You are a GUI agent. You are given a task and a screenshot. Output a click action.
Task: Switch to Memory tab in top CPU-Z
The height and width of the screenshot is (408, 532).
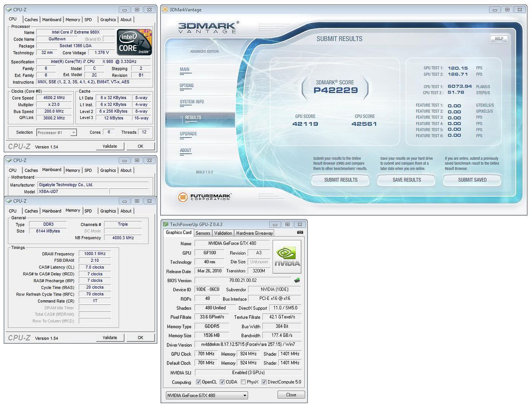click(x=73, y=20)
